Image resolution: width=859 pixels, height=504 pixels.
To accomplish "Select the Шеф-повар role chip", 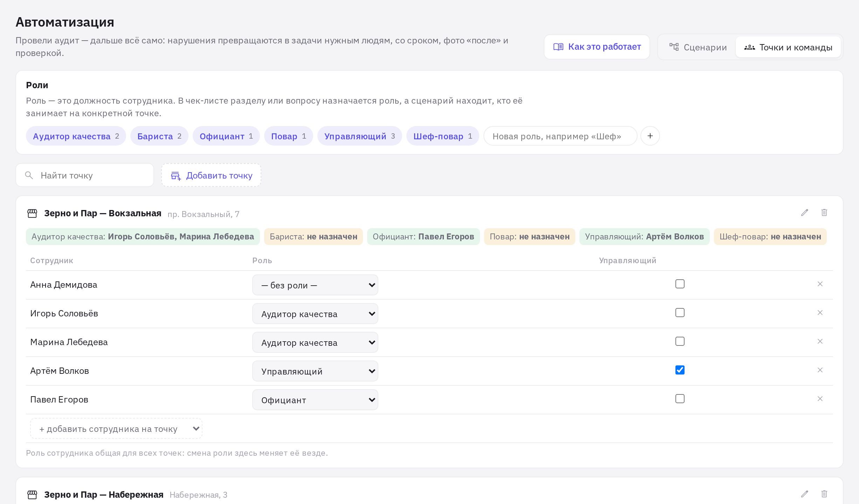I will pos(442,136).
